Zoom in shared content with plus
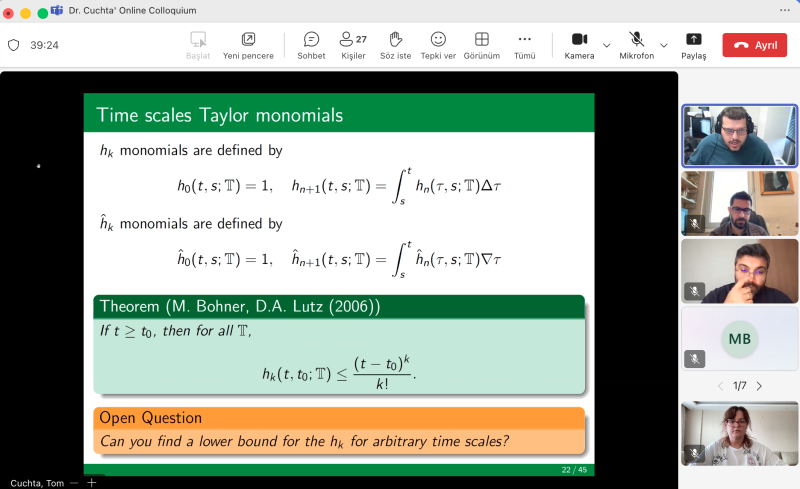The height and width of the screenshot is (489, 800). point(92,483)
